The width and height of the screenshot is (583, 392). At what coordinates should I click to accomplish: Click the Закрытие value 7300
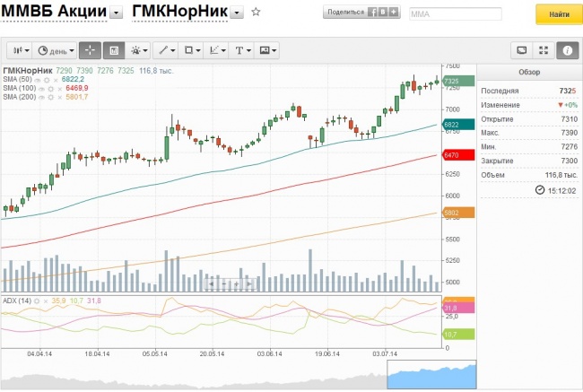click(x=570, y=161)
